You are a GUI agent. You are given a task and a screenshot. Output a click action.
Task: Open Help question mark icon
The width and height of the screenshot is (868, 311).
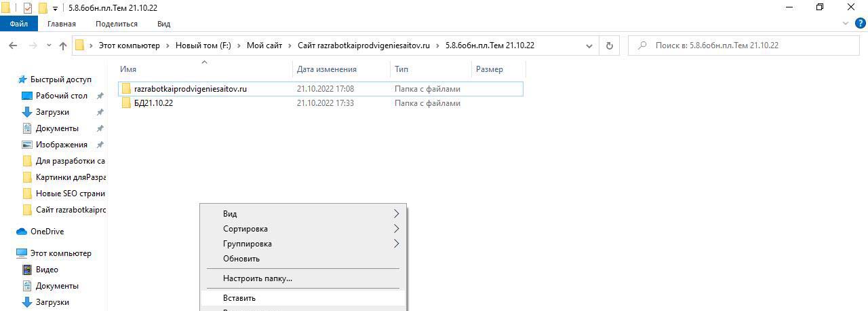pyautogui.click(x=859, y=23)
